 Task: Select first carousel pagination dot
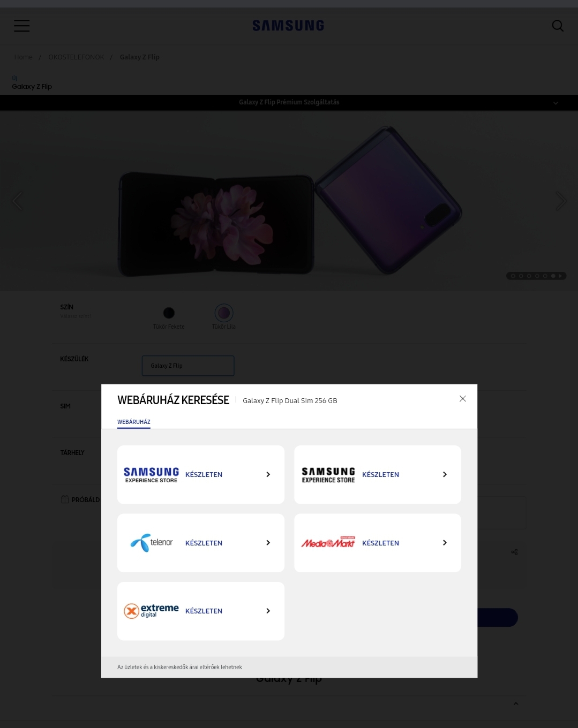pos(513,276)
